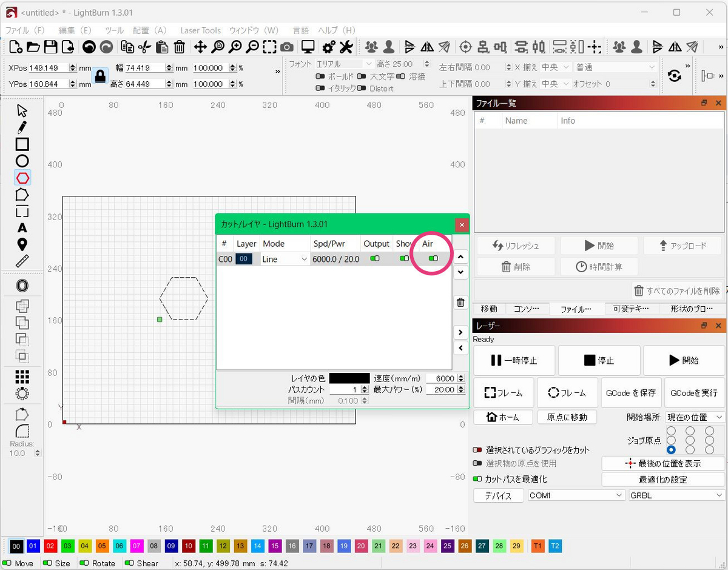Open the Mode dropdown showing Line

pyautogui.click(x=285, y=259)
